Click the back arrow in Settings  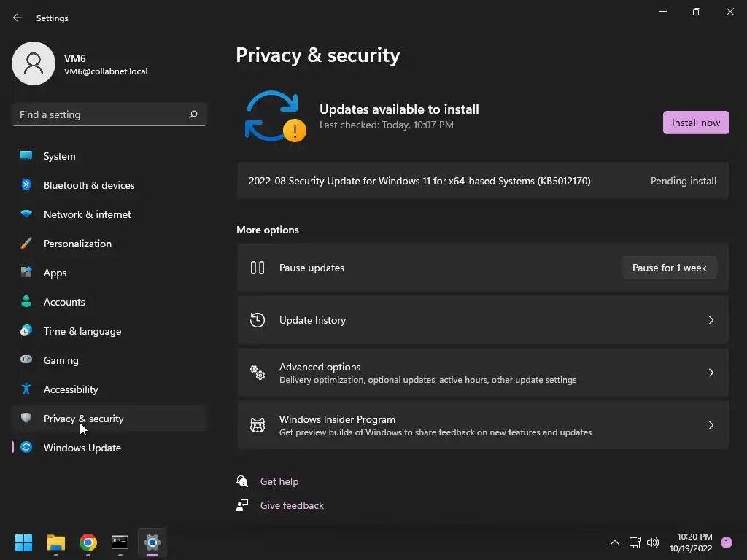(18, 17)
